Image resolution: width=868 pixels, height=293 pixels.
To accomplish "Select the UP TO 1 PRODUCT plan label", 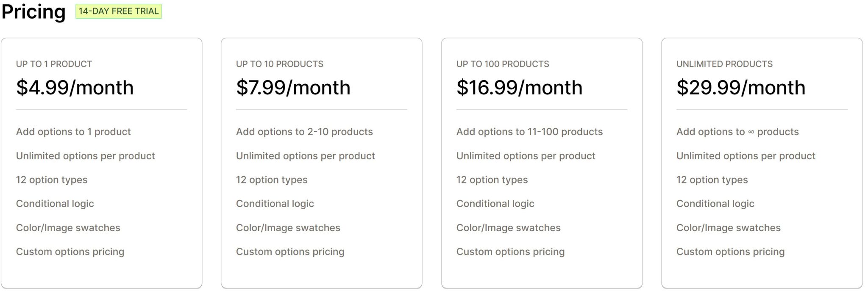I will click(x=54, y=64).
